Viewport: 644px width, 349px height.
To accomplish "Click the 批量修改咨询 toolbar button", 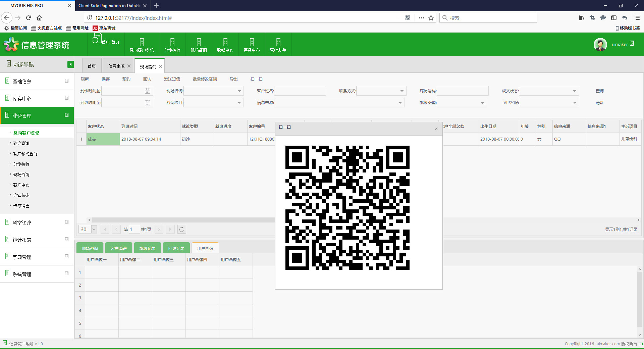I will [205, 79].
